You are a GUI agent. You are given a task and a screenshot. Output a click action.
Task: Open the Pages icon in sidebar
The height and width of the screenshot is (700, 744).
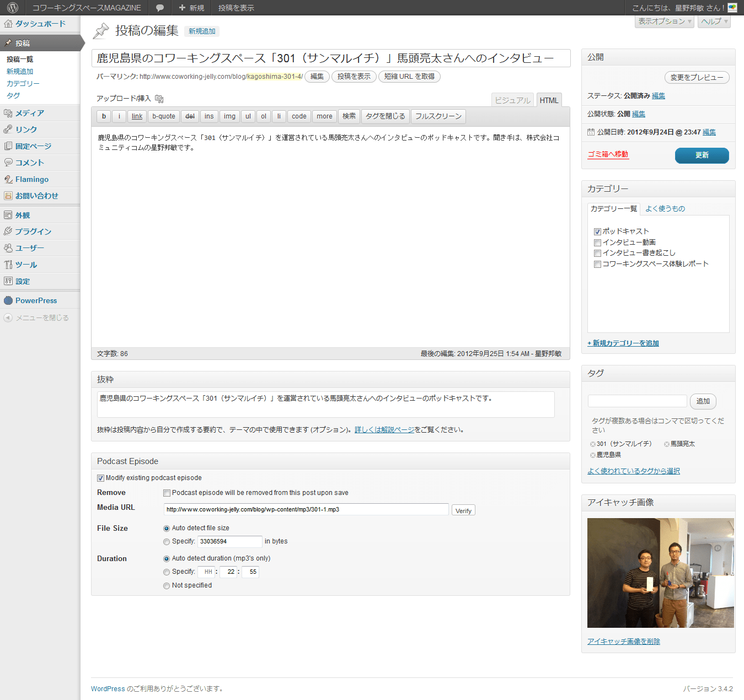point(8,146)
